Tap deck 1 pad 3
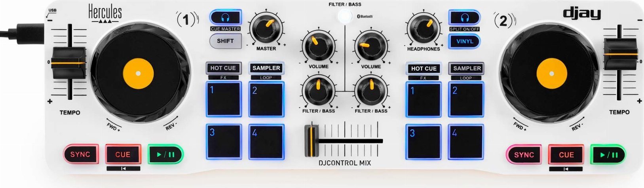 [x=224, y=142]
